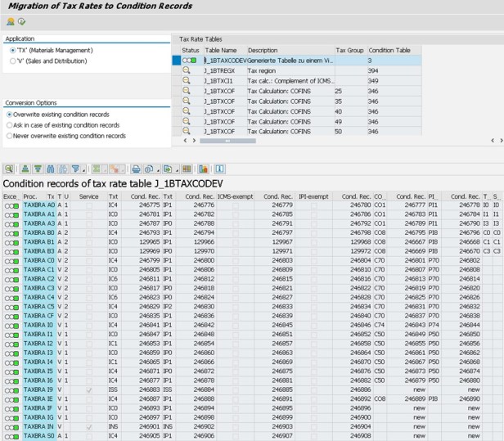Click magnifier status icon for J_1BTXCI1 row

point(186,80)
